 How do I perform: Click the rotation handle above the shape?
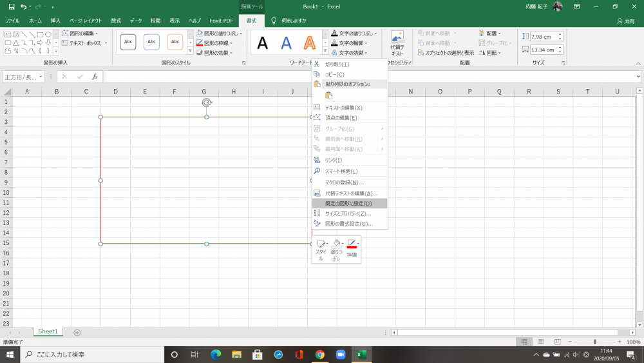click(207, 103)
